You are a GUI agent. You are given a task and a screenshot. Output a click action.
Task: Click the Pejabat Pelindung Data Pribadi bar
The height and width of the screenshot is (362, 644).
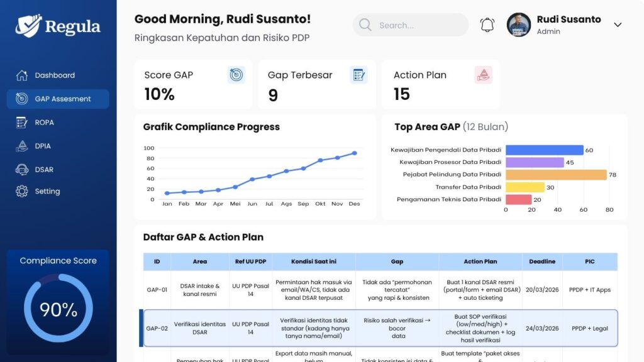point(556,175)
